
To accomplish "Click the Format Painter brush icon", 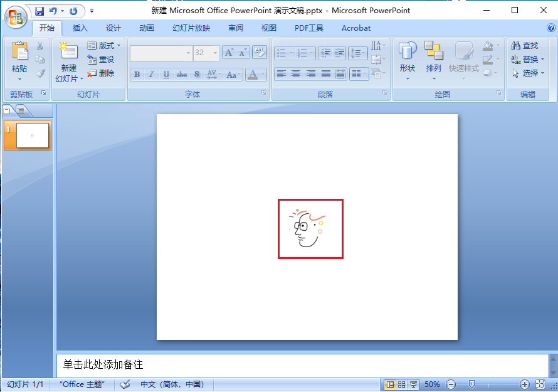I will tap(40, 73).
